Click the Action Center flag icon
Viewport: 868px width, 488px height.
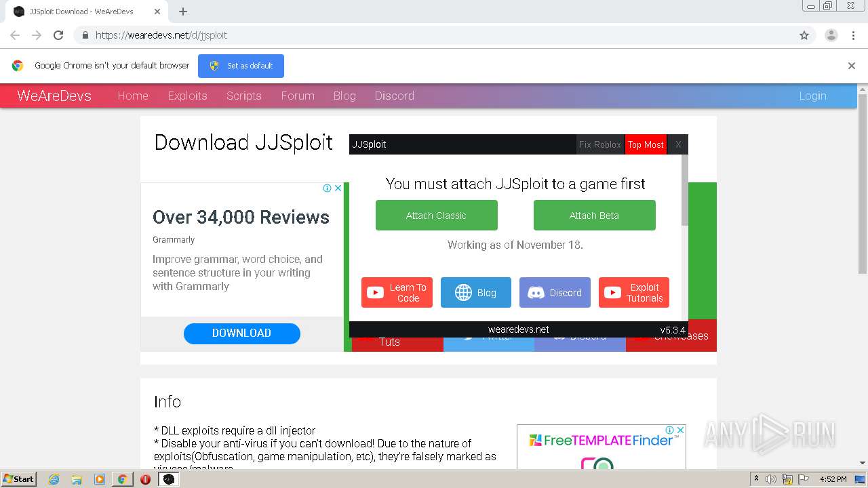[803, 479]
